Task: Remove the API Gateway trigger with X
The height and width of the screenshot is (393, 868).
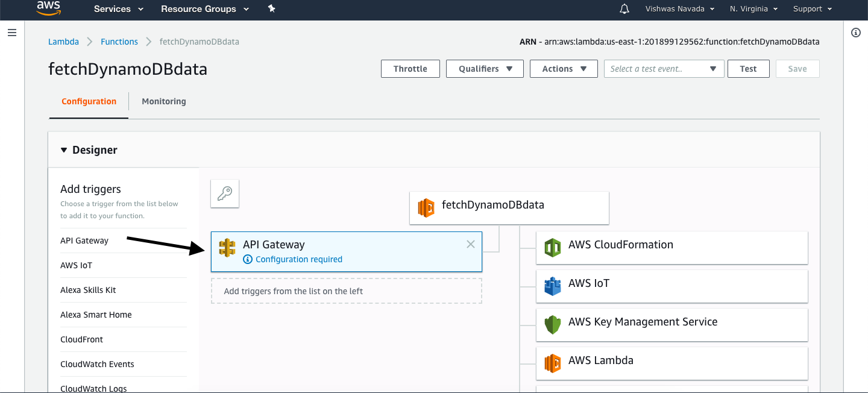Action: [471, 244]
